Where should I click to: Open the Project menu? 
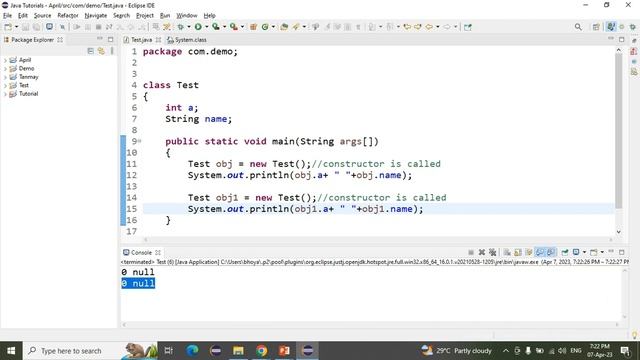pyautogui.click(x=144, y=16)
